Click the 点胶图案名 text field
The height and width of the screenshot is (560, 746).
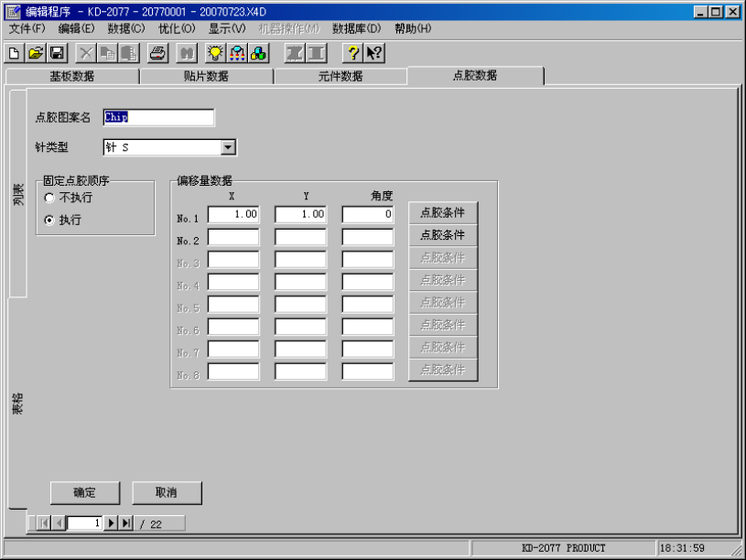click(158, 117)
